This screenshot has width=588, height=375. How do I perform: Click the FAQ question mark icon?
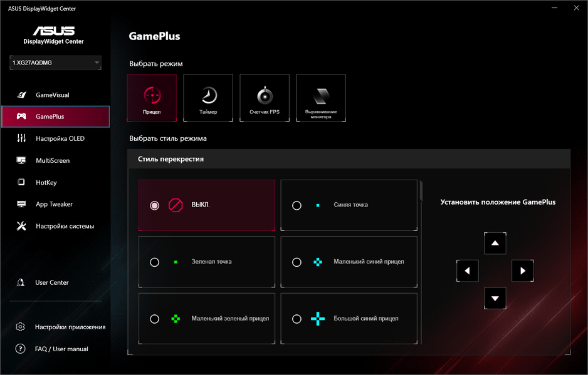20,349
